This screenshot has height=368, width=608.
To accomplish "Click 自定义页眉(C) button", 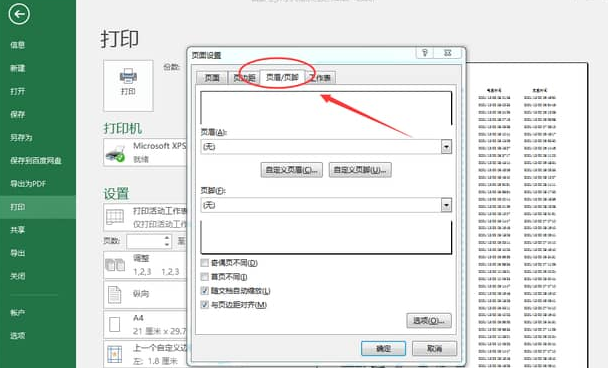I will tap(292, 170).
